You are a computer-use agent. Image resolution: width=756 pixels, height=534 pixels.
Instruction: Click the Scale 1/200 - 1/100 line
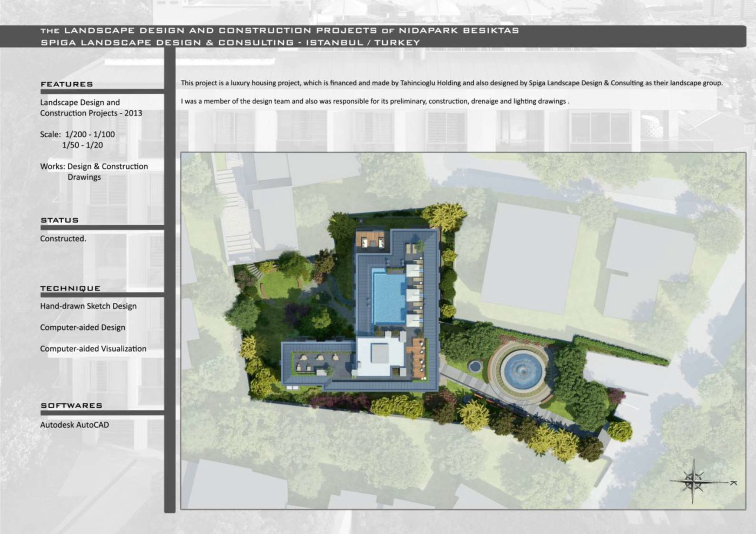[x=77, y=134]
